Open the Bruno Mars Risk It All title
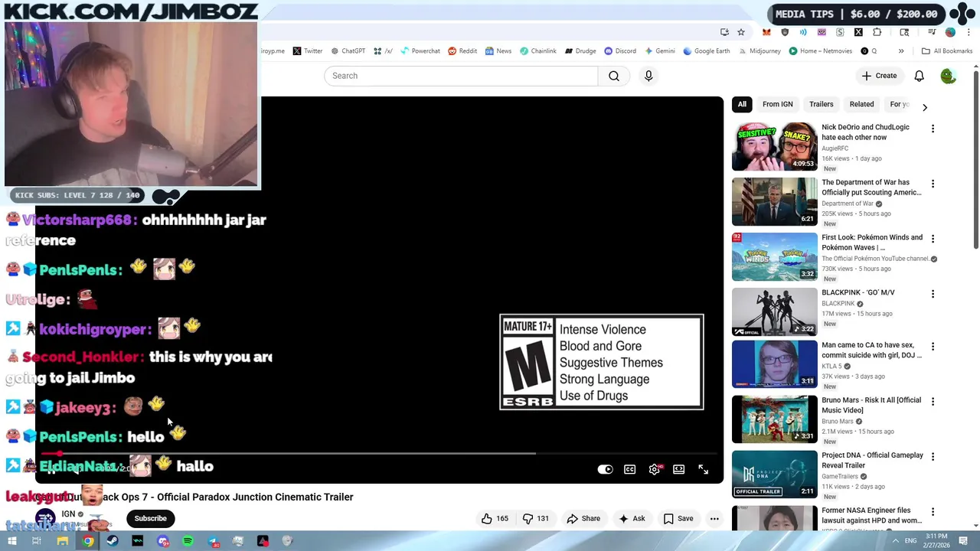Screen dimensions: 980x551 pos(871,405)
